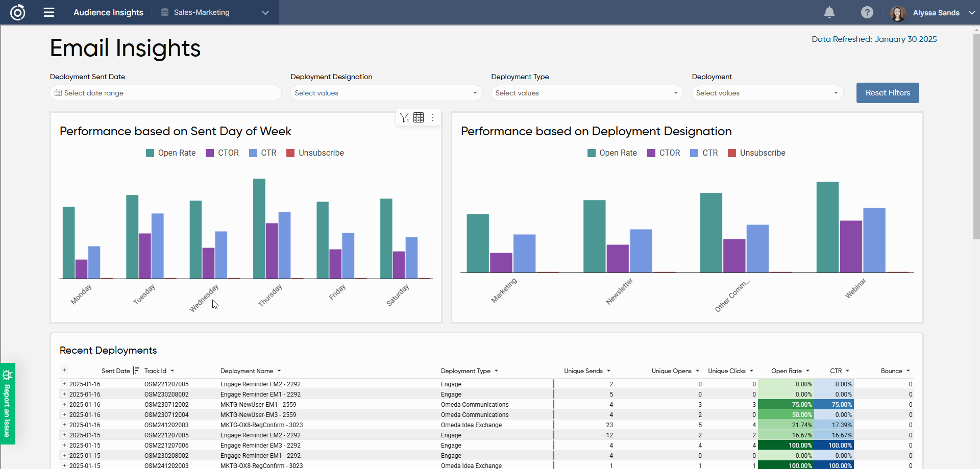
Task: Open the Deployment Designation dropdown
Action: [x=386, y=93]
